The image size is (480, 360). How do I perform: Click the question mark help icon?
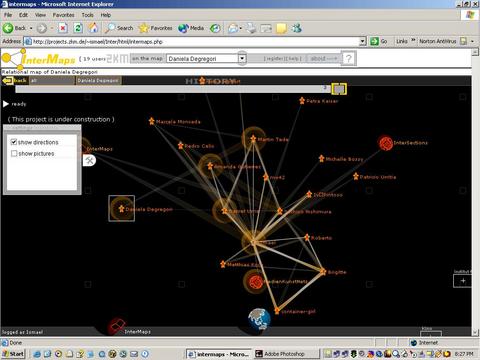click(349, 59)
